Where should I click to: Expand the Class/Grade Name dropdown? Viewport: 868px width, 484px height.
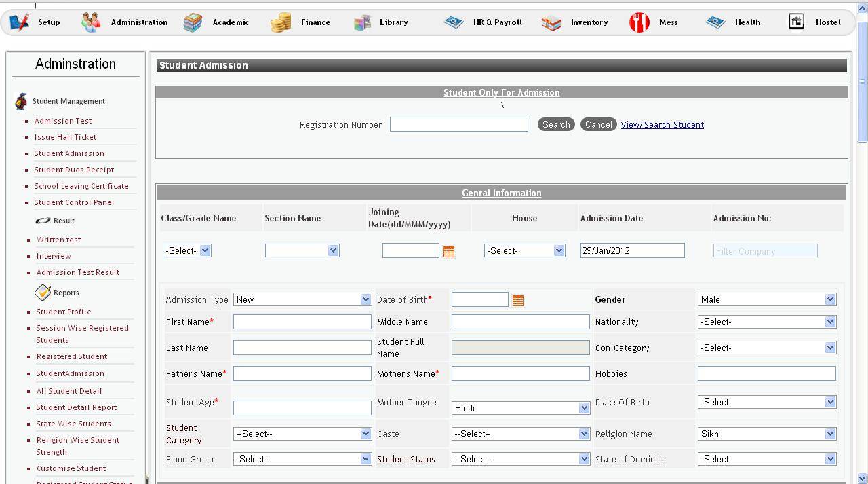tap(187, 250)
